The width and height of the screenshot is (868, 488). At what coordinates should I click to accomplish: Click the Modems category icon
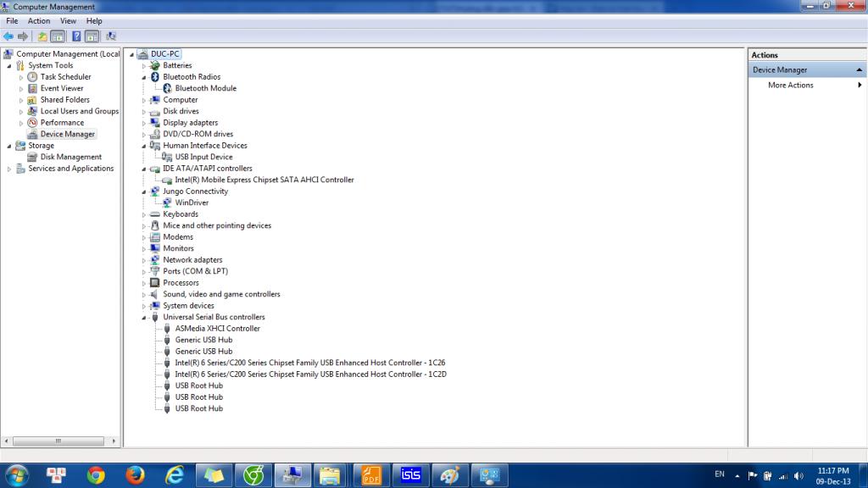coord(155,237)
